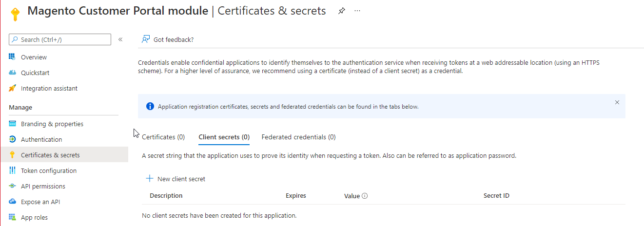644x226 pixels.
Task: Open API permissions page
Action: [x=43, y=187]
